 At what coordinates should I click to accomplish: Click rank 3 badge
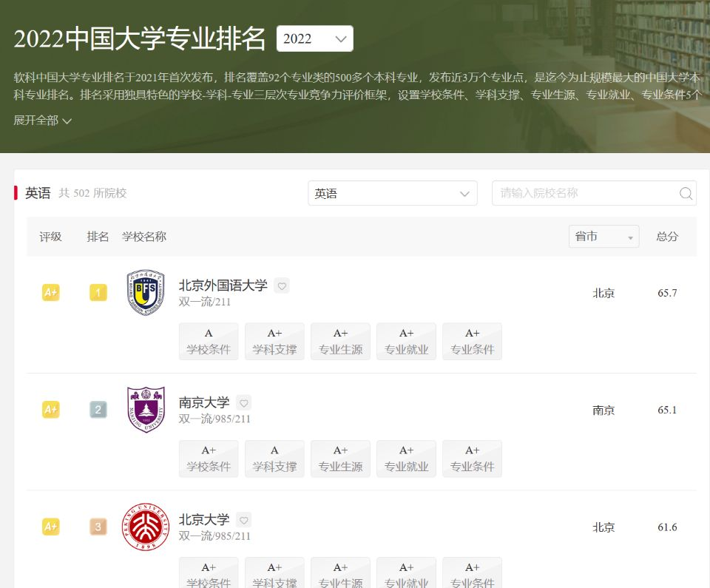[x=98, y=527]
